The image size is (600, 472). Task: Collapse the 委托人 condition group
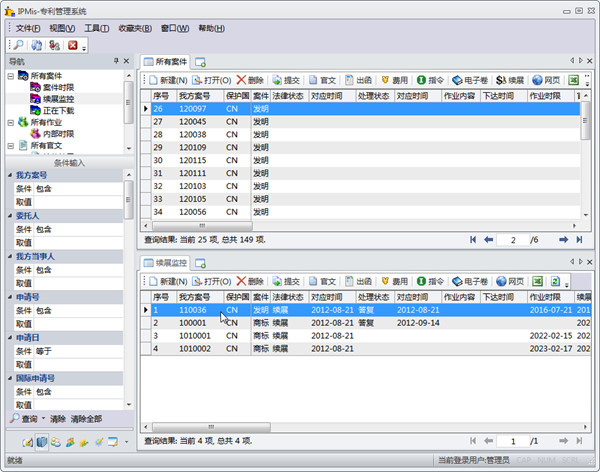click(10, 216)
